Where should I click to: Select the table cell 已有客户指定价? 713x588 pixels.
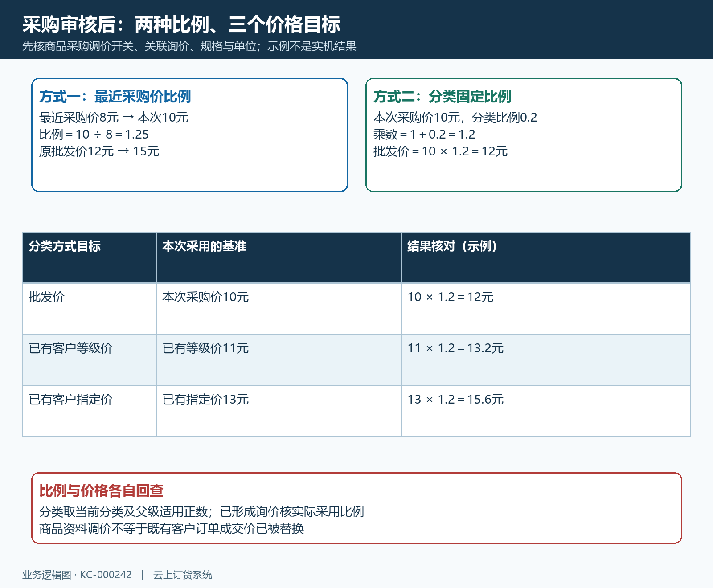click(89, 411)
